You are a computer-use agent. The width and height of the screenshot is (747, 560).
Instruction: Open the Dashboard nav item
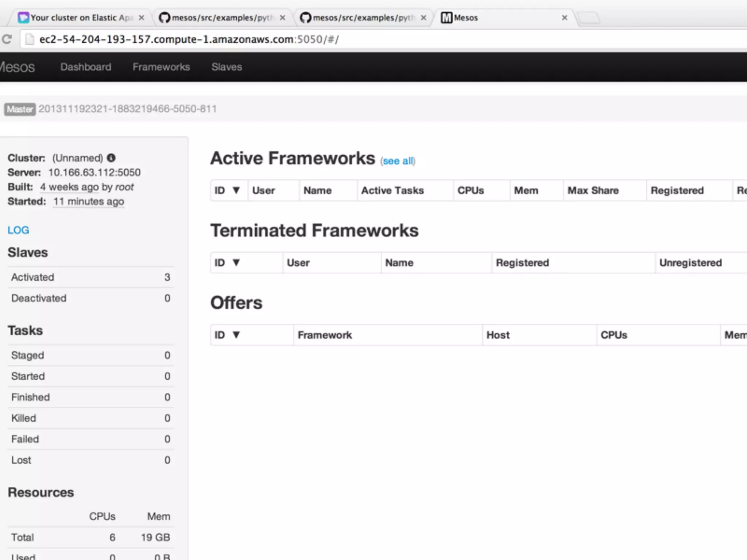[x=86, y=67]
